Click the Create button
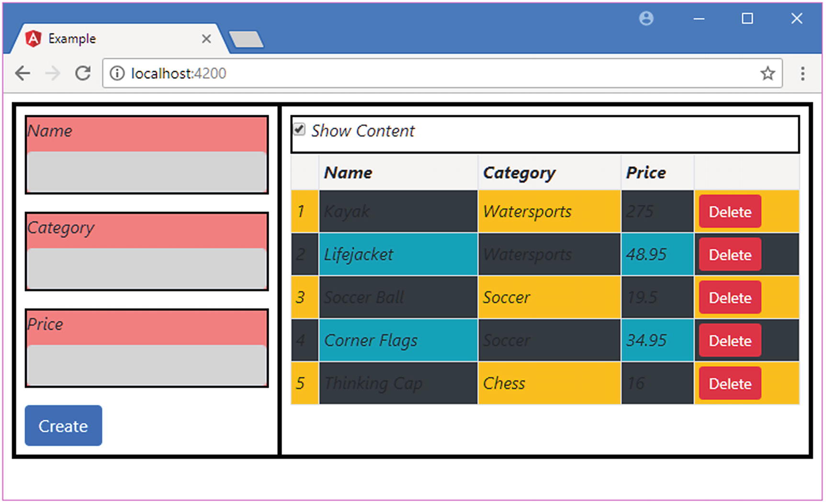This screenshot has height=504, width=826. (63, 426)
